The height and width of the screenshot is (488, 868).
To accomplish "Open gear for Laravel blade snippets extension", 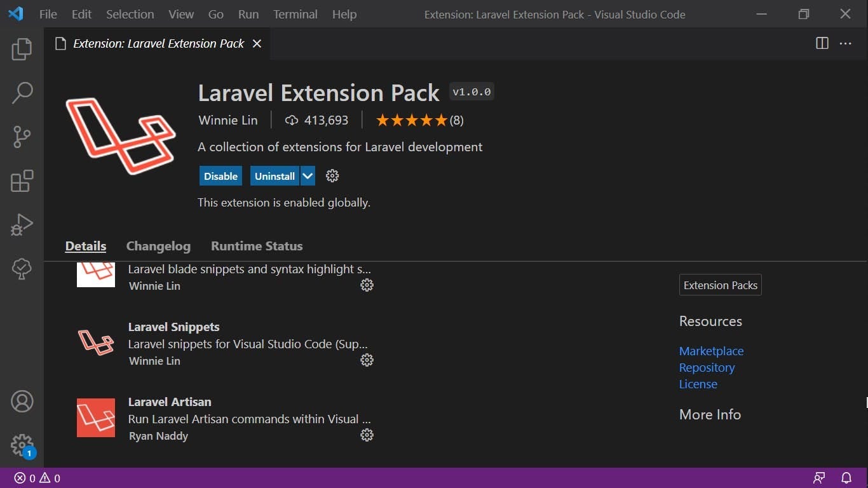I will pyautogui.click(x=367, y=285).
